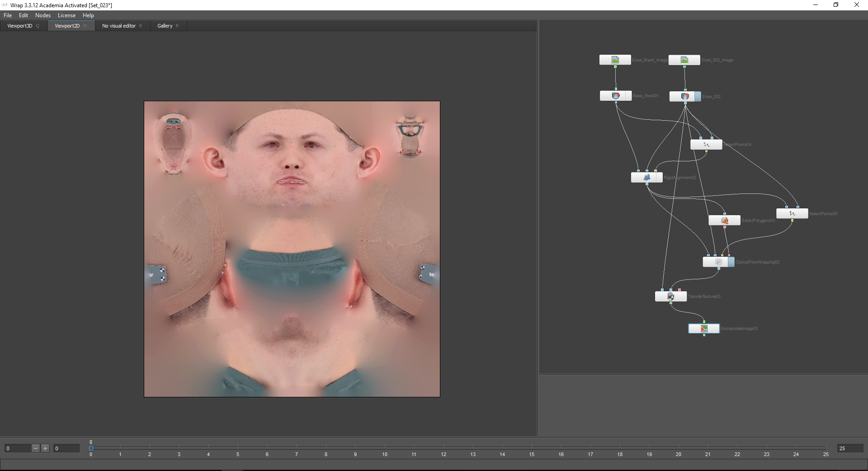Click the Base_Mesh_Image node label
This screenshot has height=471, width=868.
(x=650, y=60)
